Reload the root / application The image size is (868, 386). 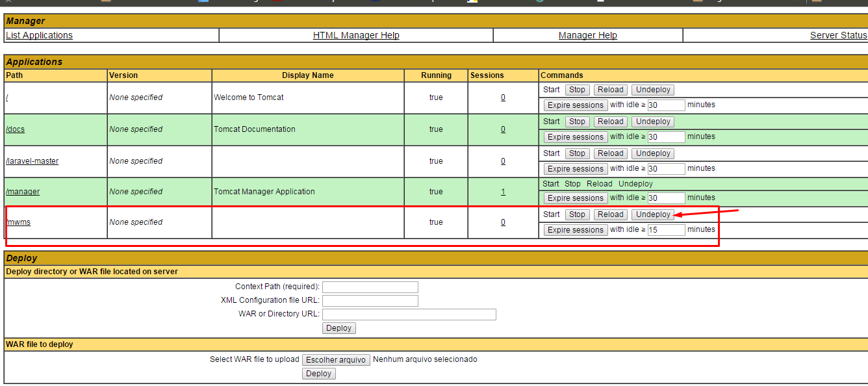tap(611, 90)
